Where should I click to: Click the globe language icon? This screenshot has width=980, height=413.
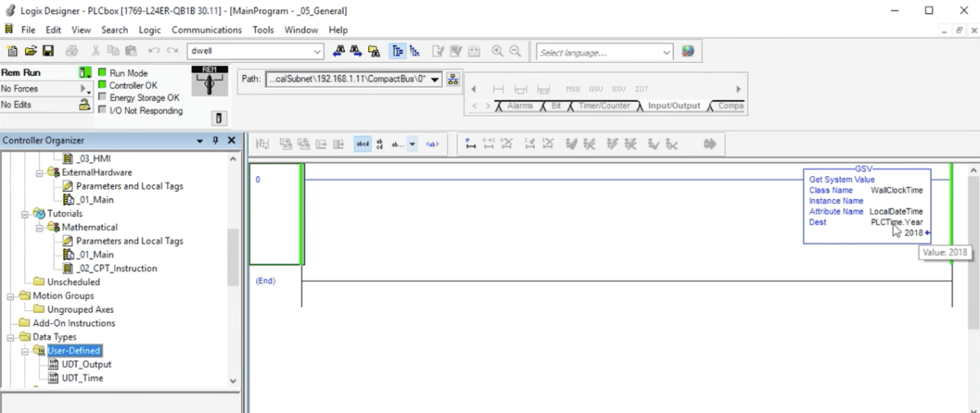(688, 51)
